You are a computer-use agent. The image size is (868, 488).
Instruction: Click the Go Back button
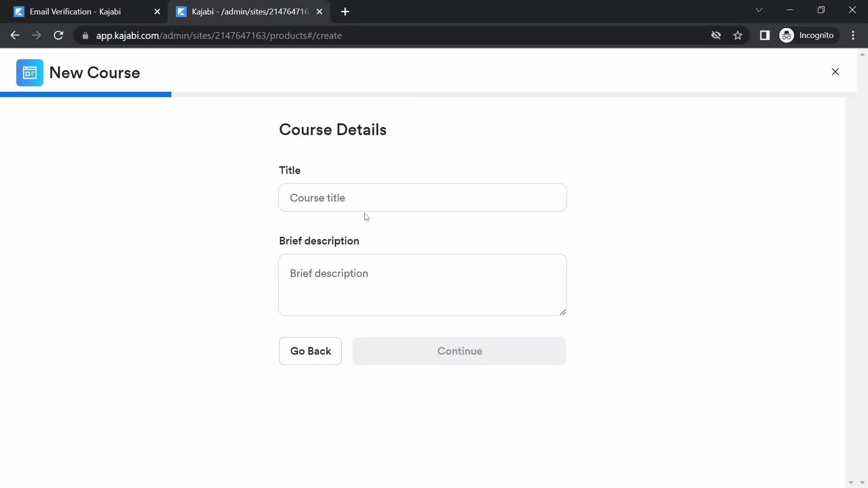tap(310, 351)
